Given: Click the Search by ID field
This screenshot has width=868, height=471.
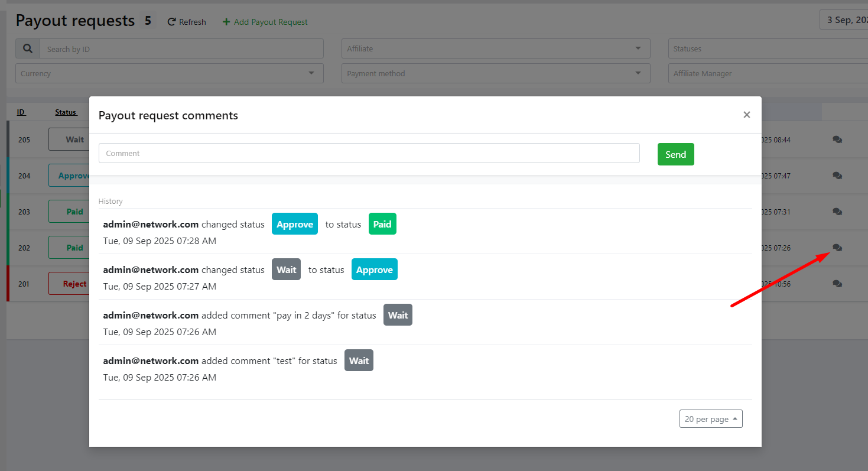Looking at the screenshot, I should [181, 48].
